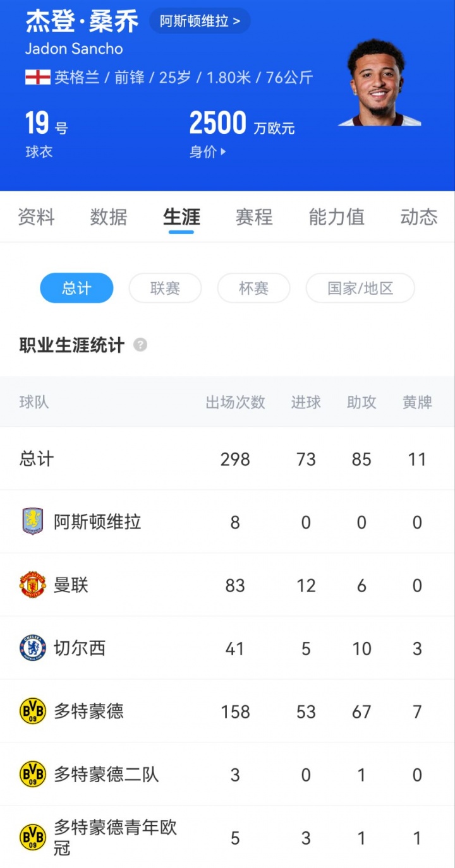Open the 多特蒙德 team name link
The height and width of the screenshot is (868, 455).
(88, 711)
